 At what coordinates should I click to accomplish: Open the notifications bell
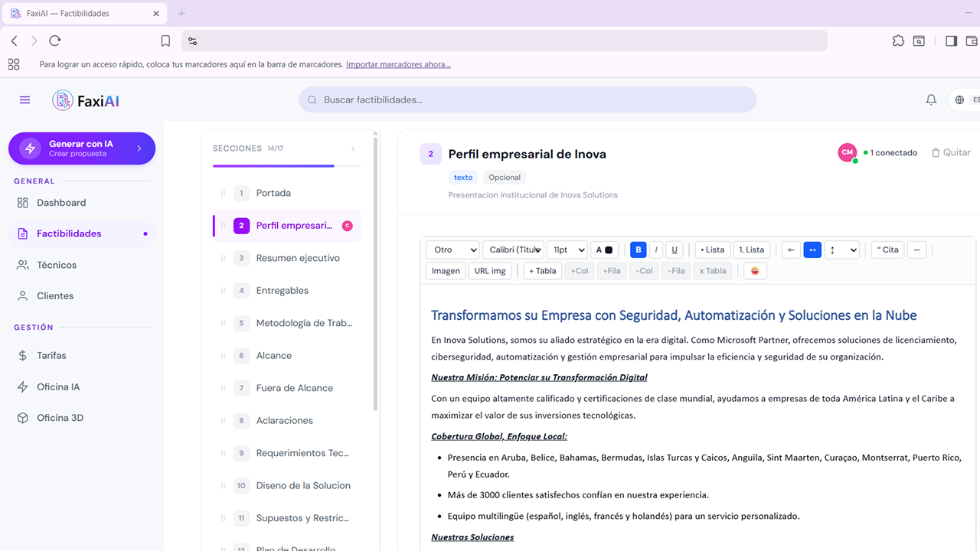coord(931,100)
